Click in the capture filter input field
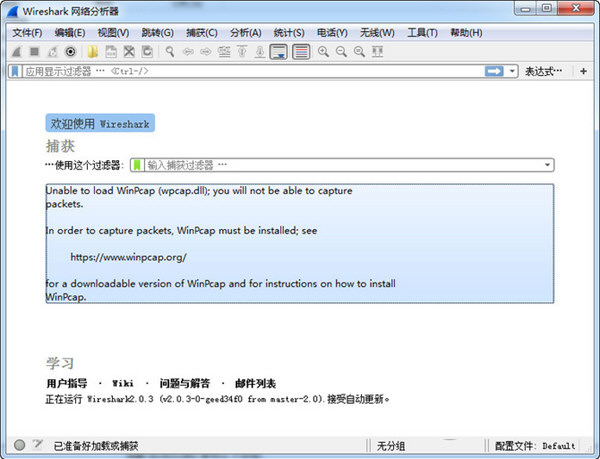The width and height of the screenshot is (600, 459). pos(340,165)
